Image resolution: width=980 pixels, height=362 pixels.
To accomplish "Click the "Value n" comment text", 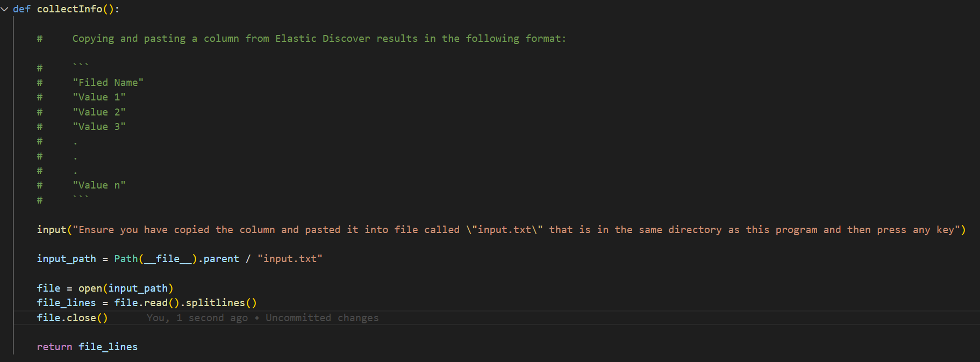I will coord(99,185).
